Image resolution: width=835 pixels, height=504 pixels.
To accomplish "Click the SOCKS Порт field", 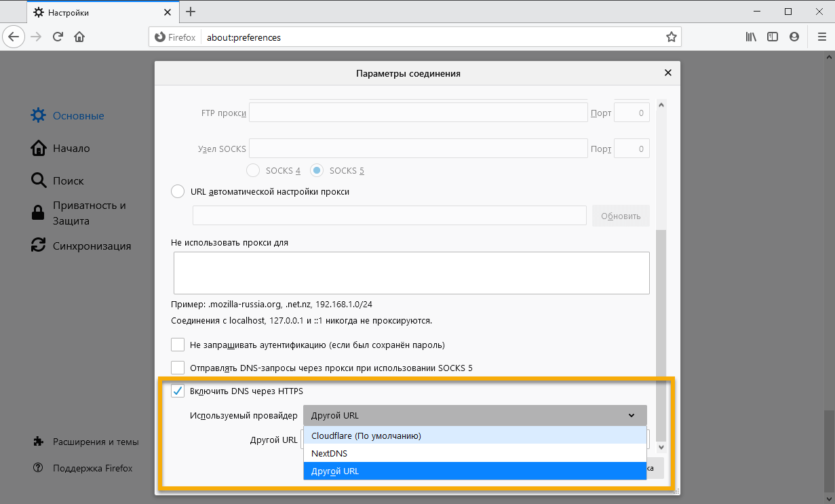I will pyautogui.click(x=632, y=149).
